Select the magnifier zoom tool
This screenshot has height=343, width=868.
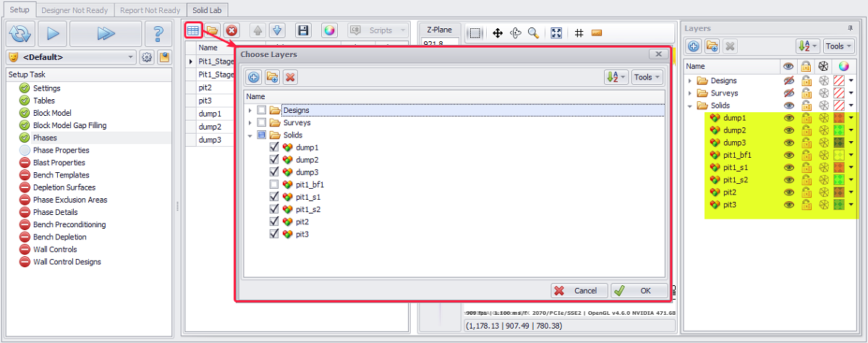coord(533,33)
